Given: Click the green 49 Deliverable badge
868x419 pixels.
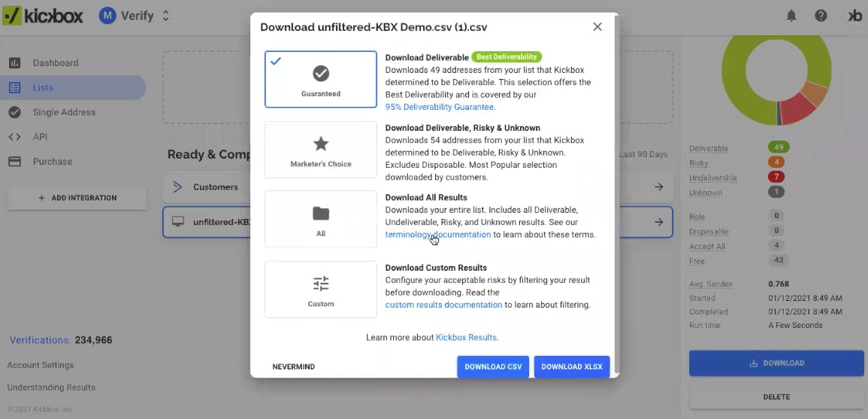Looking at the screenshot, I should (x=779, y=147).
